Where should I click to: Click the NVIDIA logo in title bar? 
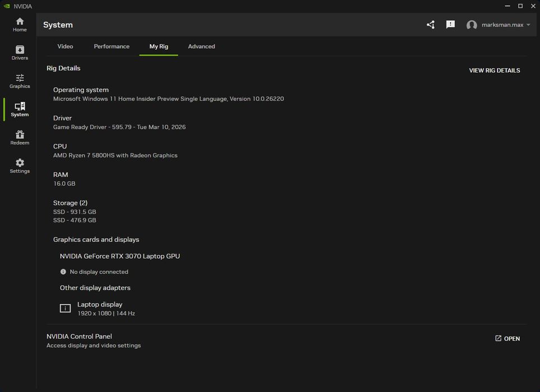pyautogui.click(x=6, y=6)
